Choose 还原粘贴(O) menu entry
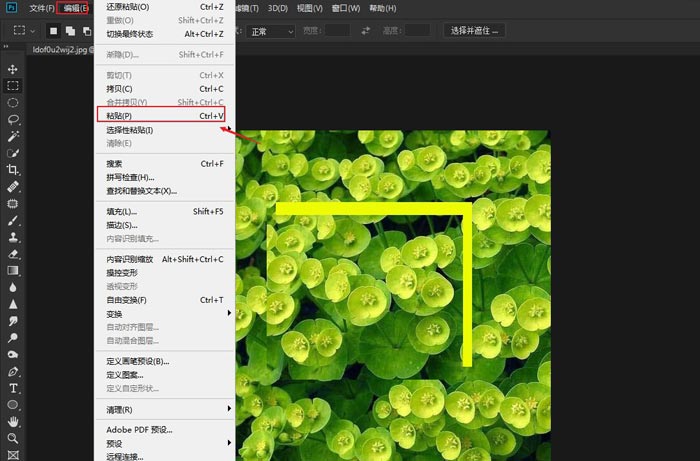 point(165,7)
